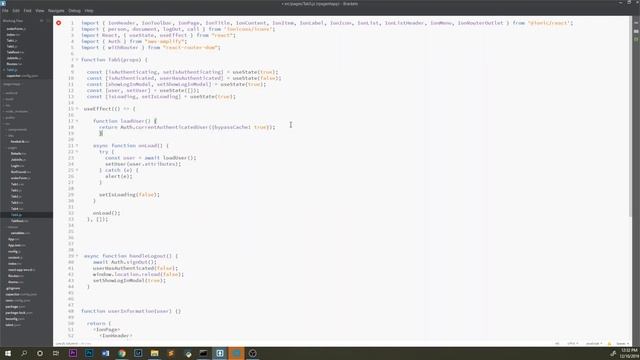Image resolution: width=640 pixels, height=360 pixels.
Task: Open the terminal window from taskbar
Action: (203, 353)
